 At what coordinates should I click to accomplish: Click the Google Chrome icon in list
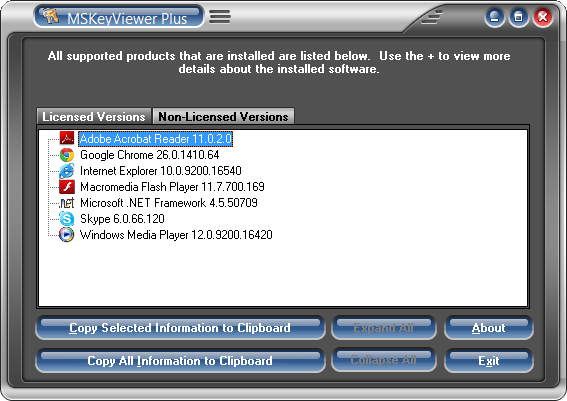[67, 155]
